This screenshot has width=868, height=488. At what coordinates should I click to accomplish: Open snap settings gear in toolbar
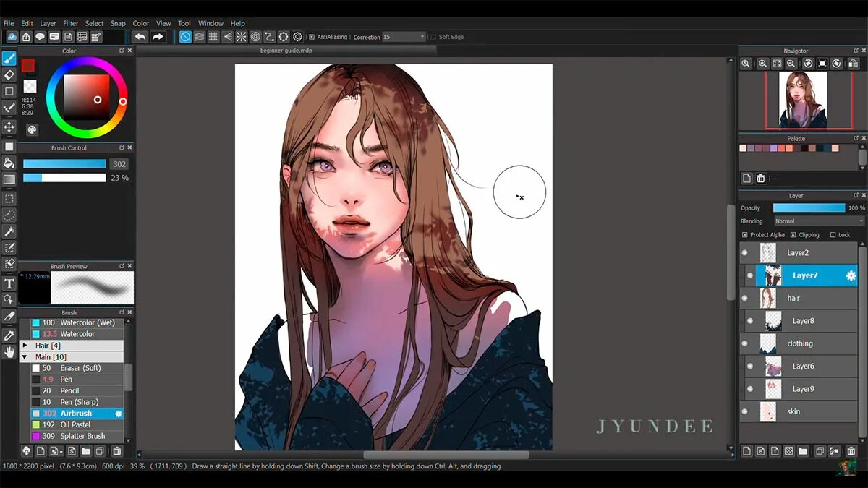(x=297, y=37)
